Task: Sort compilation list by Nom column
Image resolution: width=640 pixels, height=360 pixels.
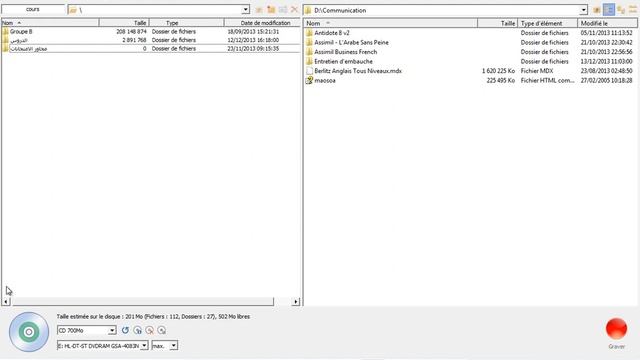Action: pos(50,23)
